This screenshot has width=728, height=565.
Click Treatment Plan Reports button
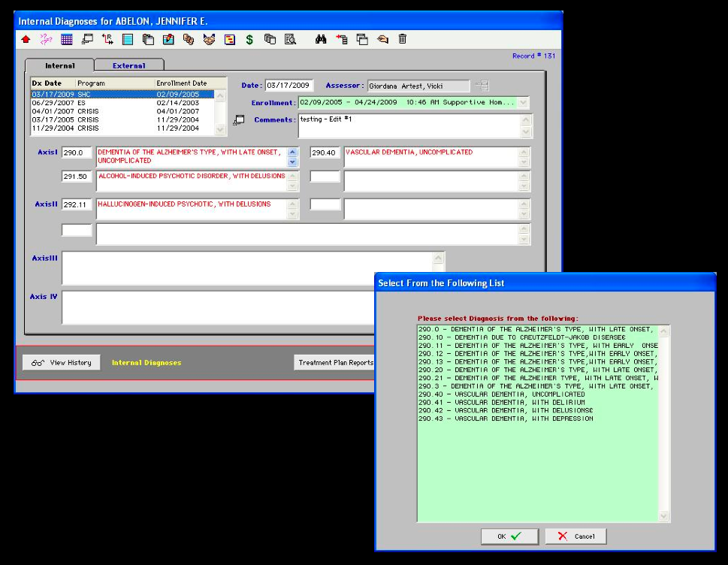click(335, 363)
